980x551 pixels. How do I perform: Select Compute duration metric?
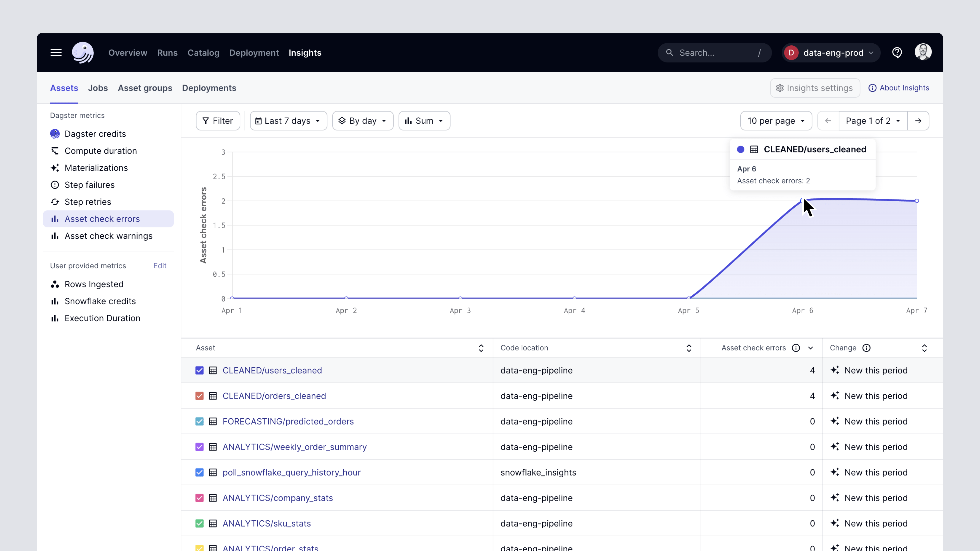click(x=108, y=151)
